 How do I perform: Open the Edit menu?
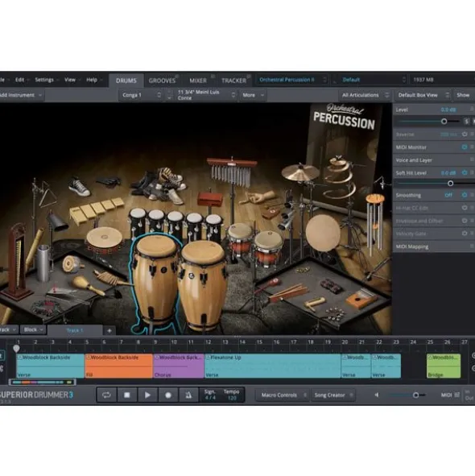tap(21, 80)
